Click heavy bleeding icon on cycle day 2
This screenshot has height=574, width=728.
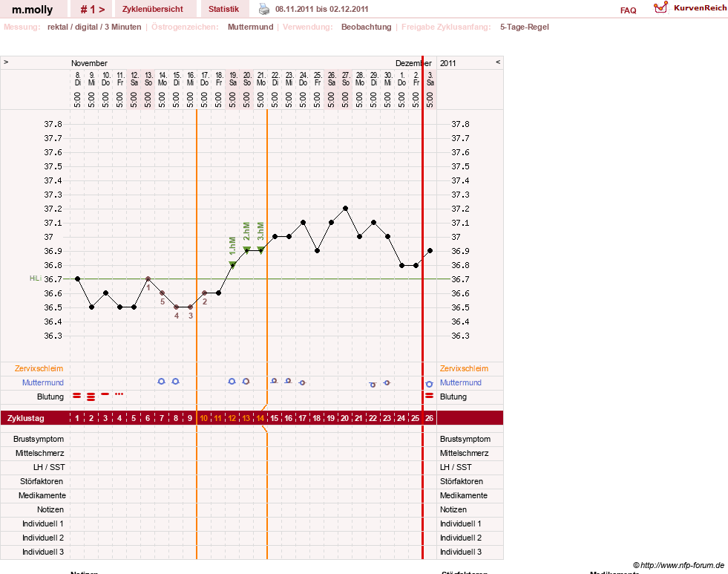[91, 397]
